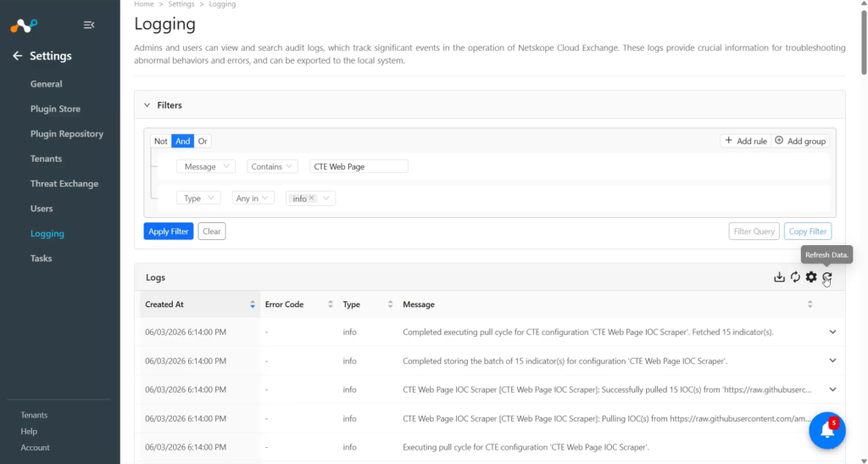Image resolution: width=868 pixels, height=464 pixels.
Task: Open Threat Exchange settings
Action: (x=64, y=184)
